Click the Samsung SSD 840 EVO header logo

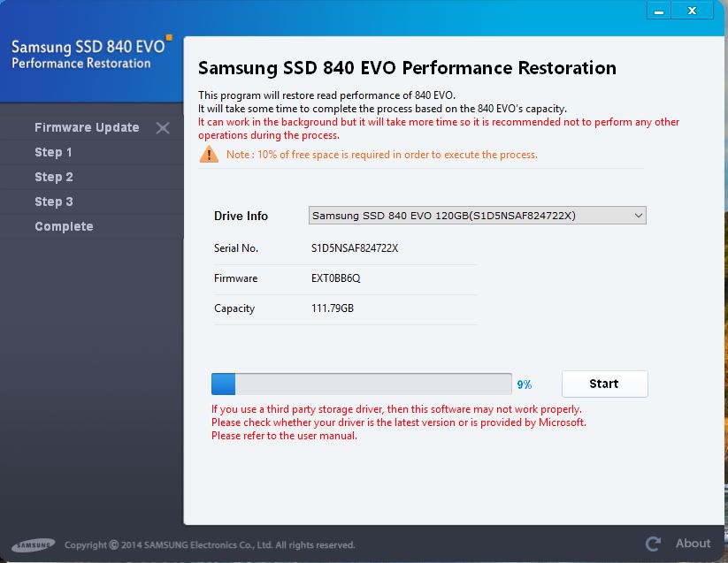(87, 53)
